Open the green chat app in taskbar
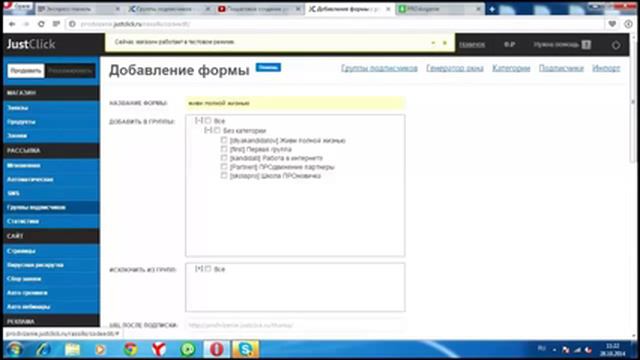 188,349
